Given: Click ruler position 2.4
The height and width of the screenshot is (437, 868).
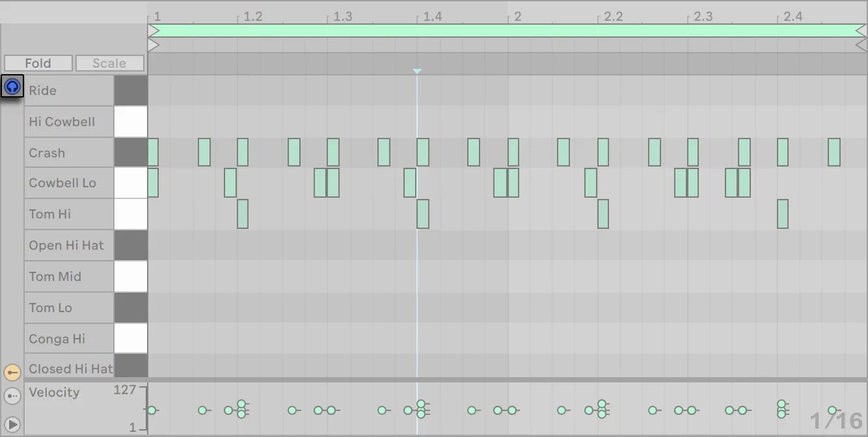Looking at the screenshot, I should 793,16.
